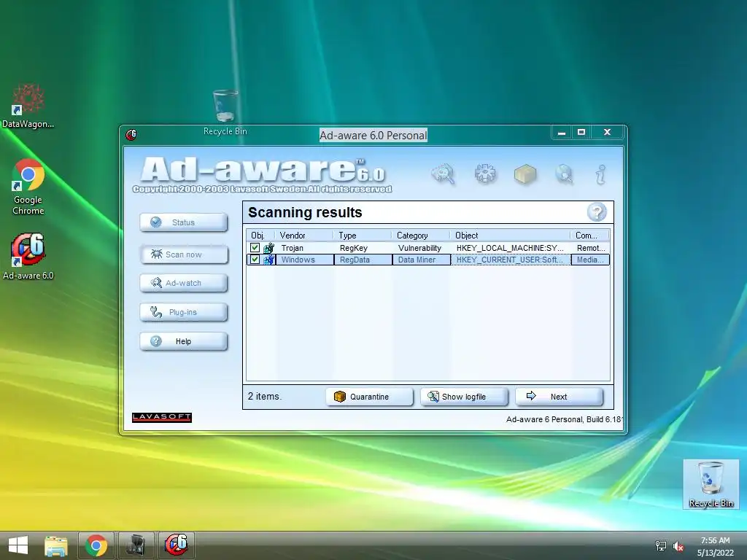Open the Windows Start menu
The height and width of the screenshot is (560, 747).
click(18, 545)
